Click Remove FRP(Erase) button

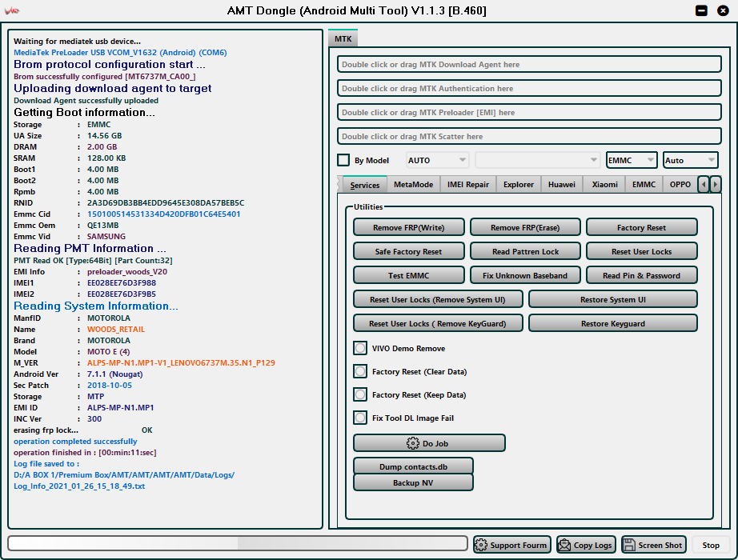pyautogui.click(x=525, y=227)
